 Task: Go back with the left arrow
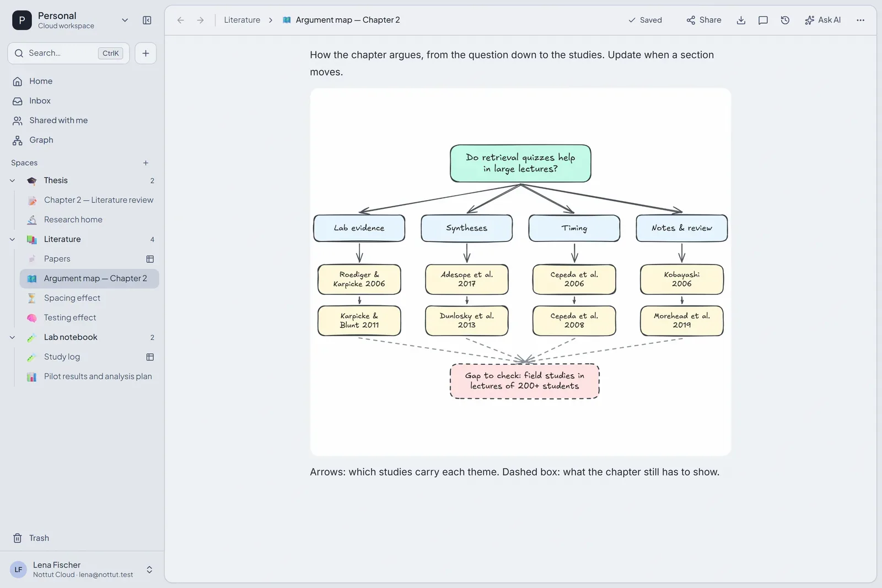[x=181, y=20]
